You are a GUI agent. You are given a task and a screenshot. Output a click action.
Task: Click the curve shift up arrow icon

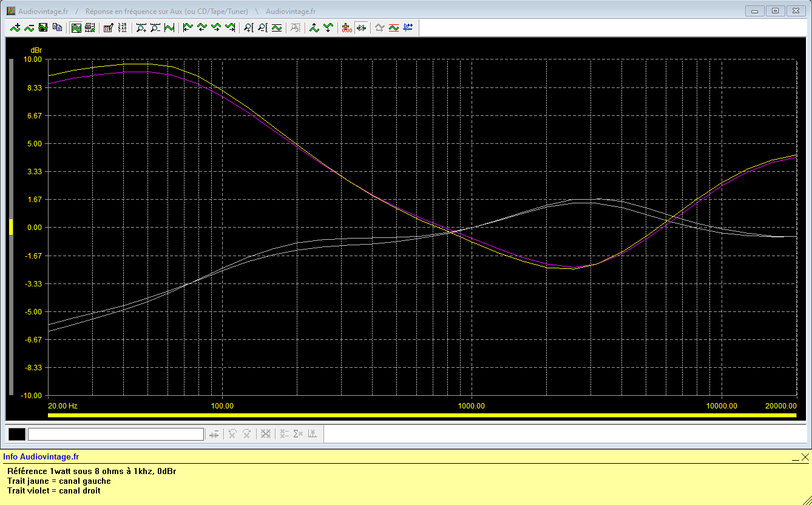pos(314,27)
